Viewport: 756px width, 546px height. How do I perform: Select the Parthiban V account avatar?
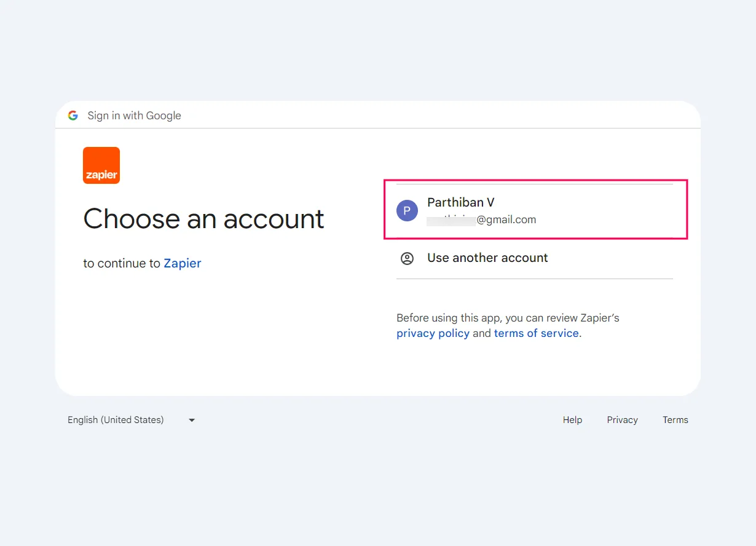(407, 210)
